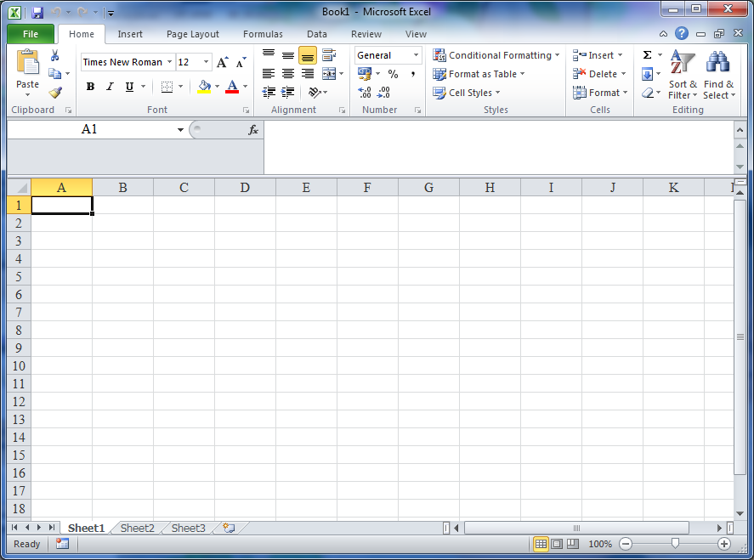Toggle bottom align button
This screenshot has width=754, height=560.
coord(307,55)
